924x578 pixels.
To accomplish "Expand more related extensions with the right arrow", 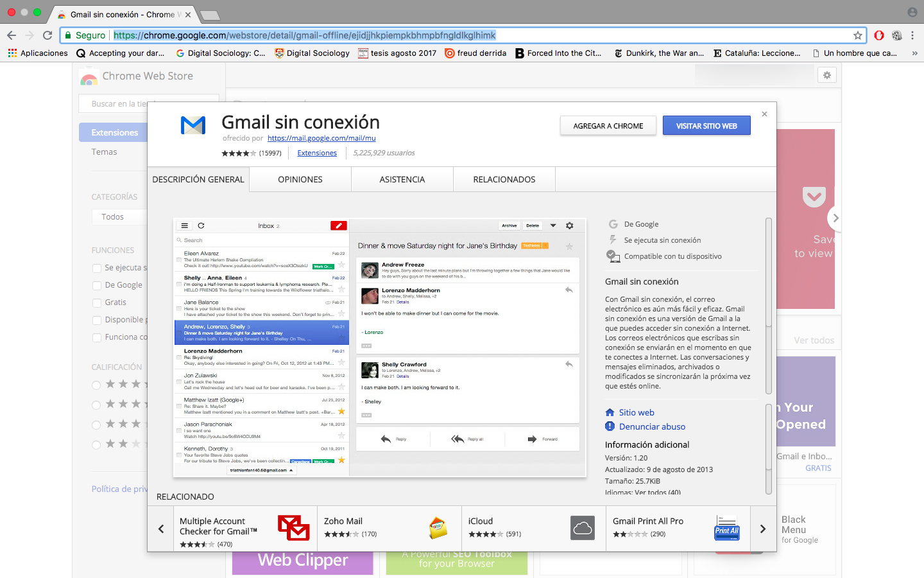I will [x=762, y=528].
